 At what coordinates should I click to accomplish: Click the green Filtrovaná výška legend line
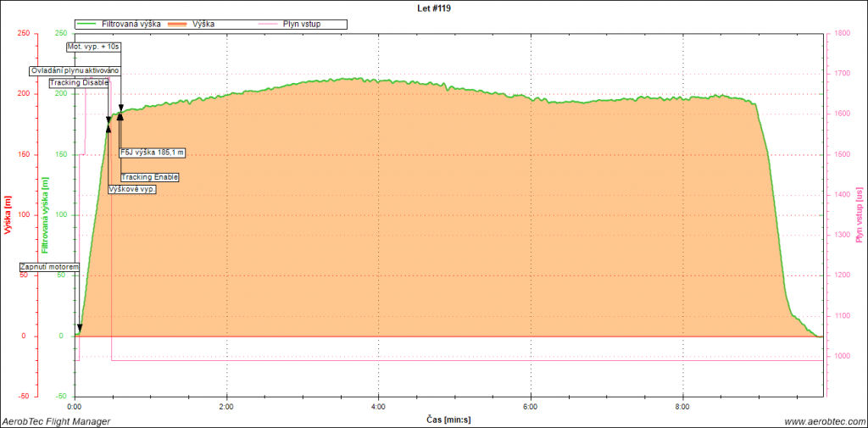88,25
